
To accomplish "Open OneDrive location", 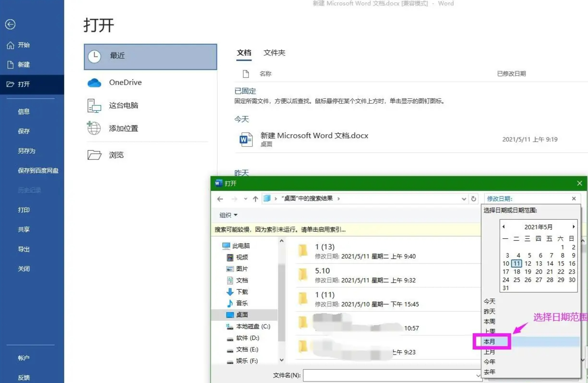I will [x=125, y=82].
